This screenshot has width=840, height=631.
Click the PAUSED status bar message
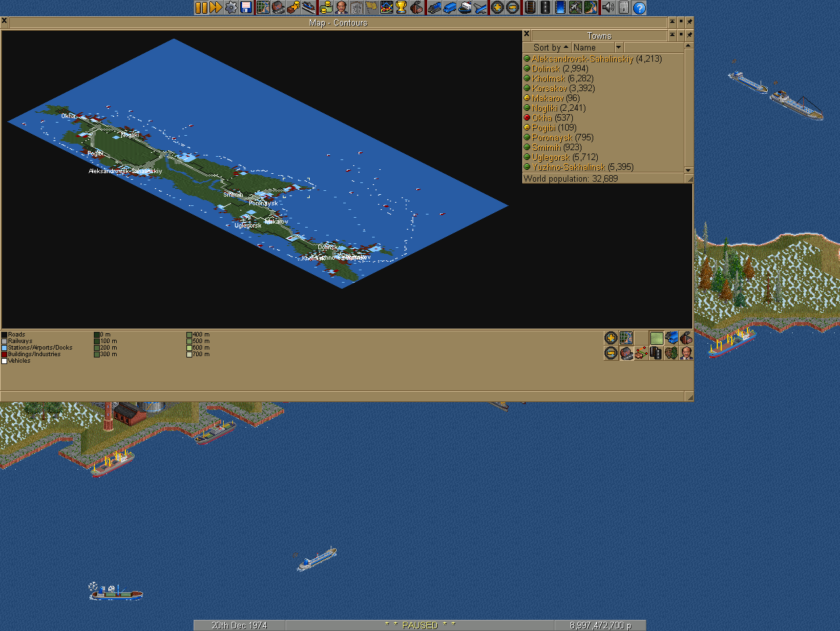tap(419, 625)
